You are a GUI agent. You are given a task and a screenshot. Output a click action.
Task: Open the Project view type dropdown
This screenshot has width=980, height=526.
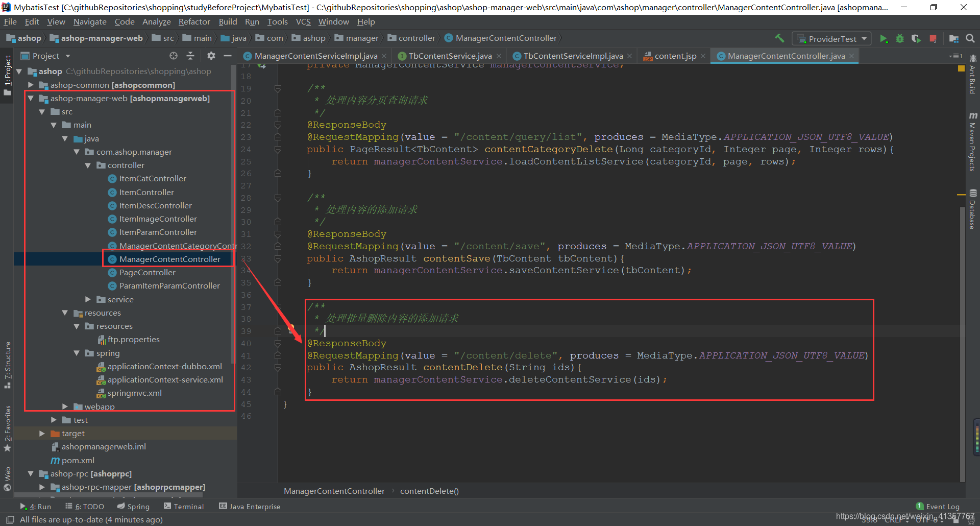point(67,56)
